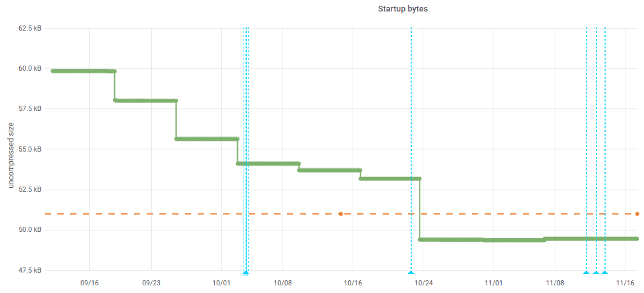
Task: Open the Startup bytes panel title menu
Action: (x=402, y=9)
